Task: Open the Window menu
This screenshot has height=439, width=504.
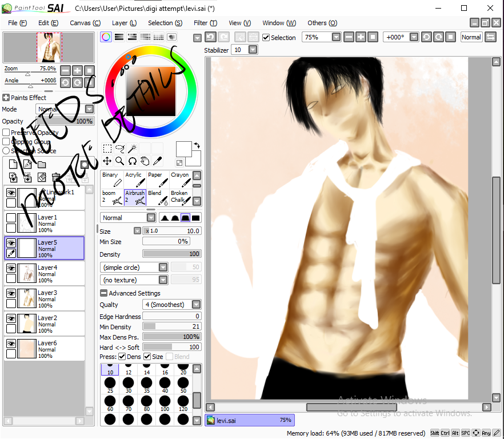Action: coord(279,23)
